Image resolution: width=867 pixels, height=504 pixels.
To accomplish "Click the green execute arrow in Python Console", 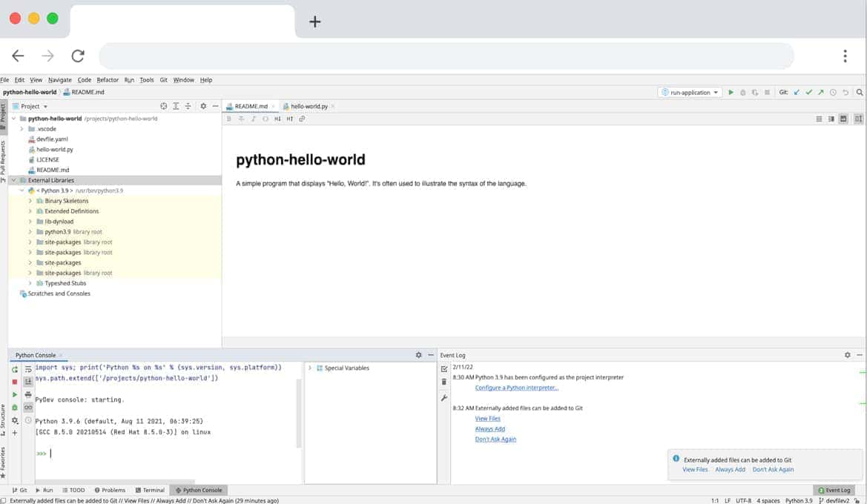I will click(x=15, y=394).
